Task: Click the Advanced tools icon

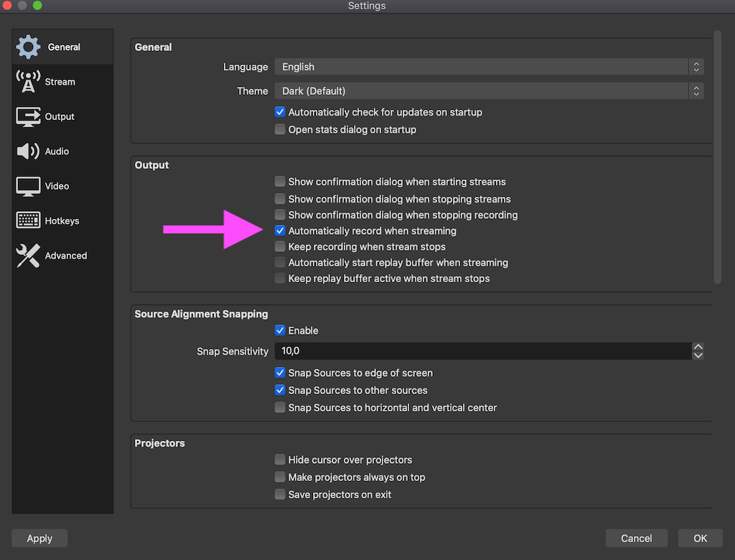Action: [28, 256]
